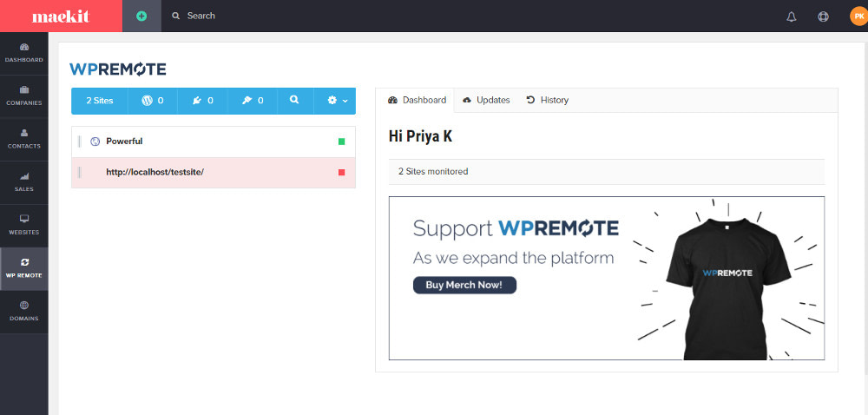Image resolution: width=868 pixels, height=415 pixels.
Task: Open Contacts section in sidebar
Action: (x=23, y=140)
